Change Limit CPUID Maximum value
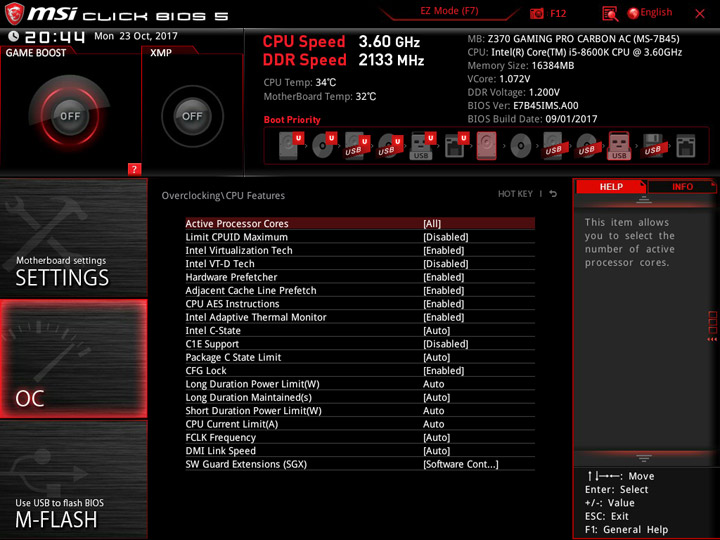720x540 pixels. point(360,237)
